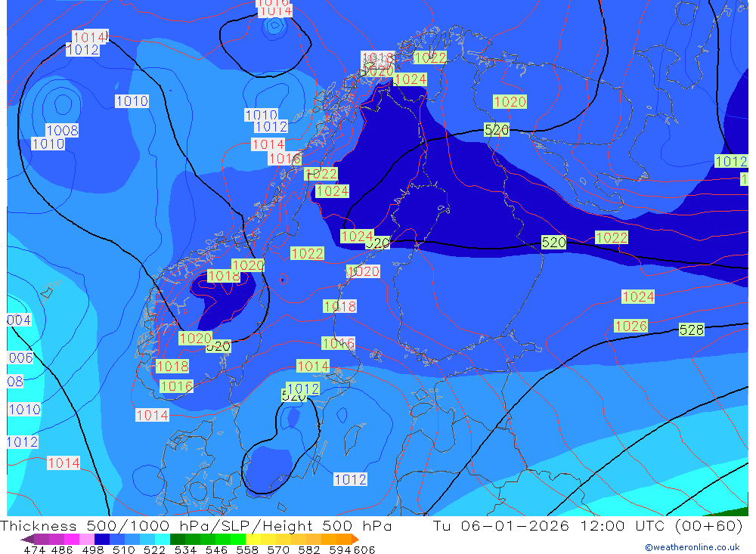The image size is (756, 554).
Task: Click the legend value 558
Action: coord(247,549)
